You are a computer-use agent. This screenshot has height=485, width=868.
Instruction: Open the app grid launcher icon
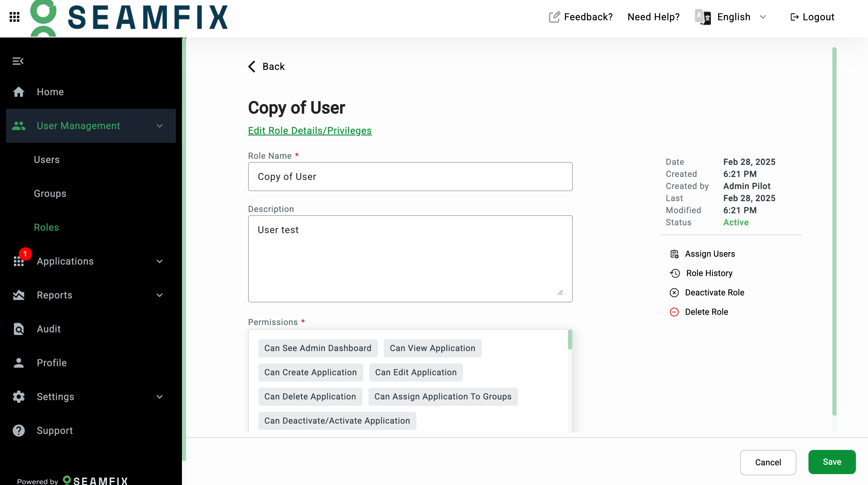[14, 17]
